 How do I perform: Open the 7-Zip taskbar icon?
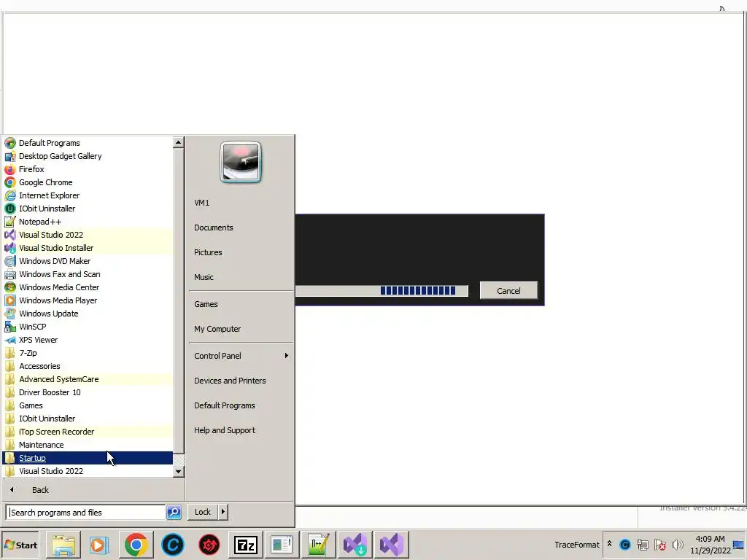coord(245,545)
